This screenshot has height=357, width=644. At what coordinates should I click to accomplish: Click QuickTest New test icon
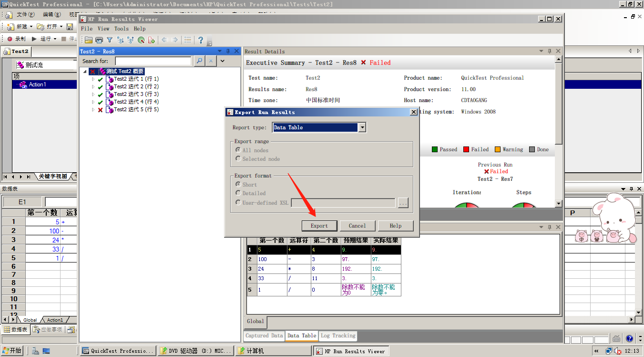point(10,27)
